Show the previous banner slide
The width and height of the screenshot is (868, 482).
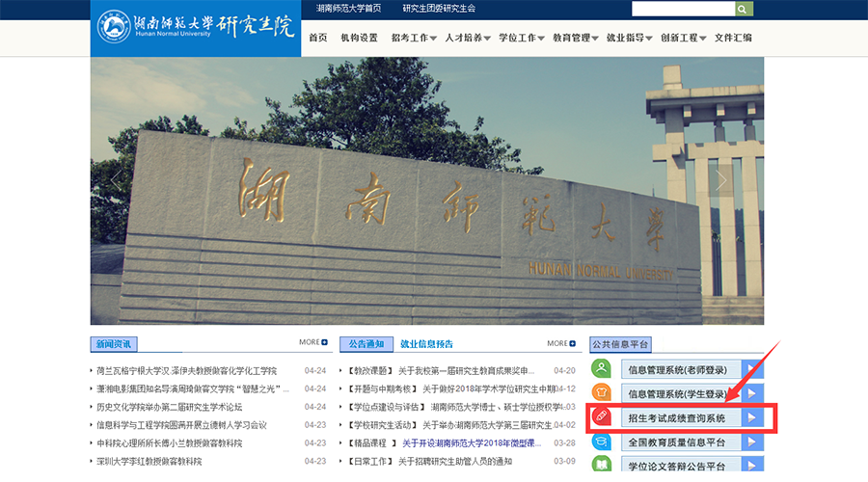pyautogui.click(x=116, y=179)
